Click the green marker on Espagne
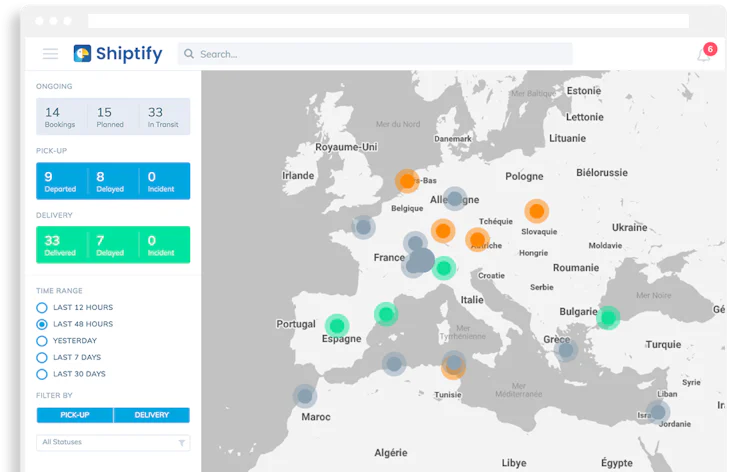The height and width of the screenshot is (472, 736). [337, 325]
